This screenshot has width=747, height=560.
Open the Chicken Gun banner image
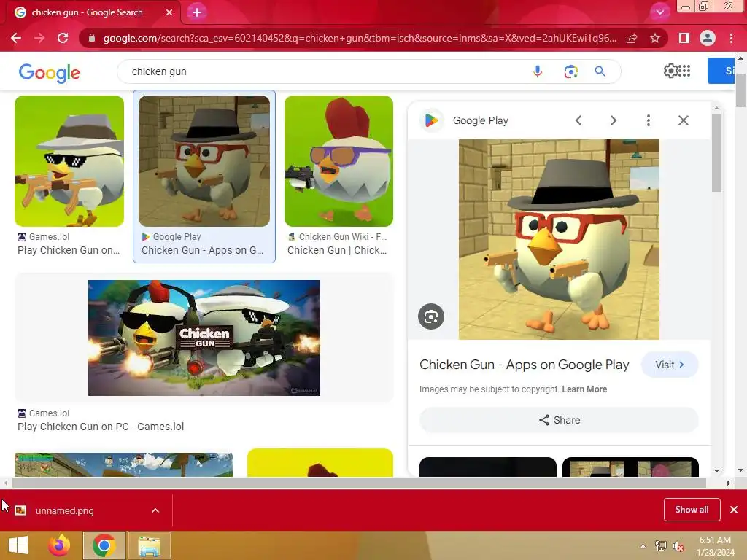click(x=204, y=338)
